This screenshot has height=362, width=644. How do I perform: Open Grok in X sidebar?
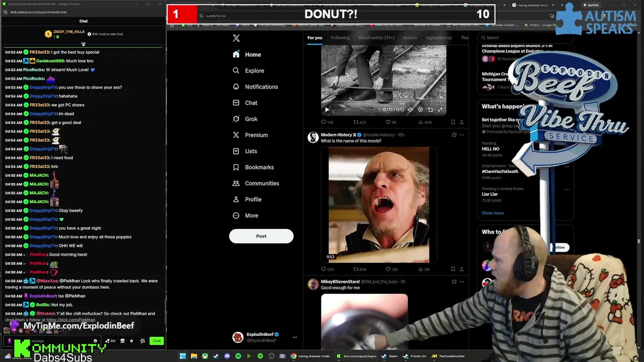pos(245,119)
